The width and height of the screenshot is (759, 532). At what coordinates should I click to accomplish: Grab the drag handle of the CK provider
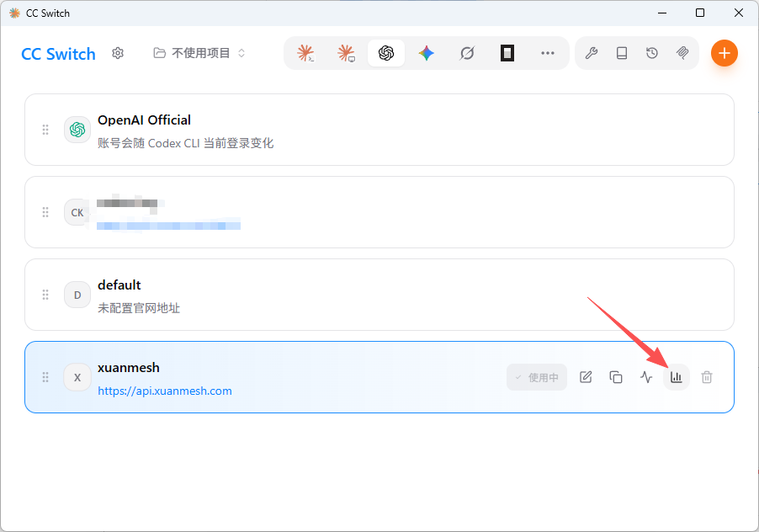[45, 212]
